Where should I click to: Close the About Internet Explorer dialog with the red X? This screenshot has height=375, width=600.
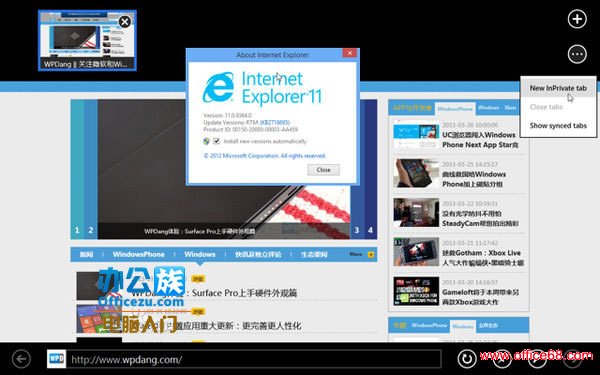[349, 53]
